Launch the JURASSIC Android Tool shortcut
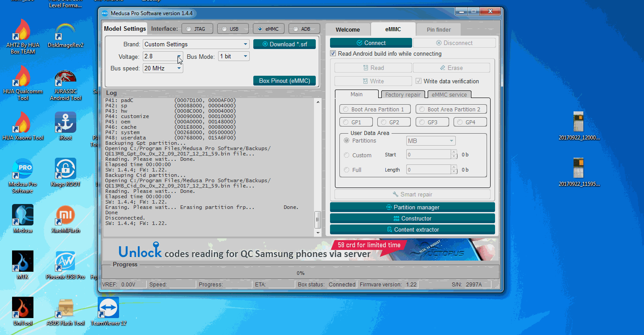 (66, 85)
